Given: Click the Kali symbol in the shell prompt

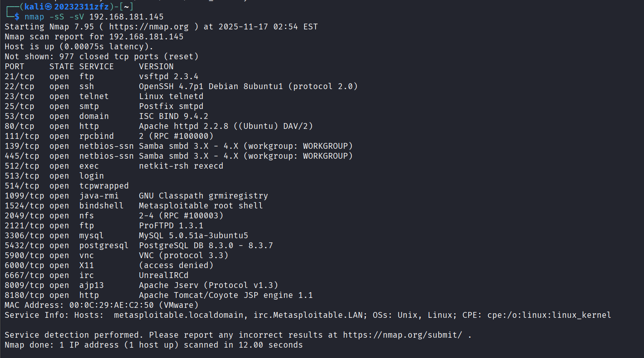Looking at the screenshot, I should tap(49, 7).
